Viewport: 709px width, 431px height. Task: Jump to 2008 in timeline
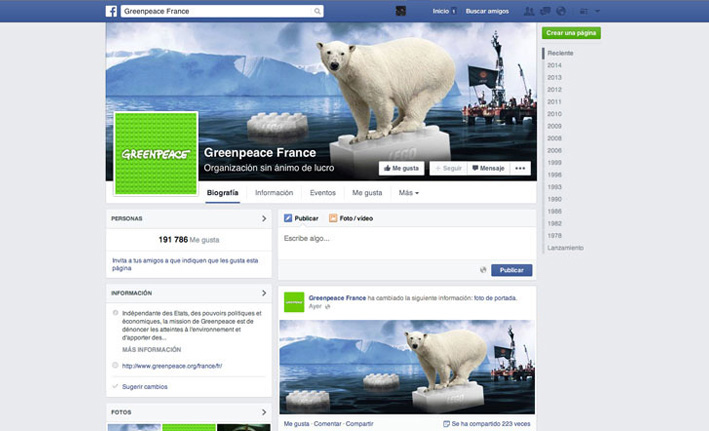[x=554, y=138]
